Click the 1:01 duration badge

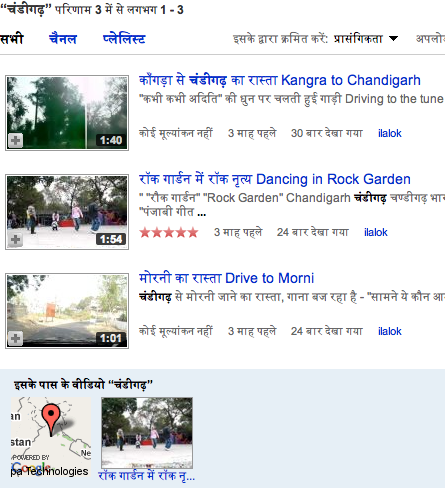coord(111,338)
